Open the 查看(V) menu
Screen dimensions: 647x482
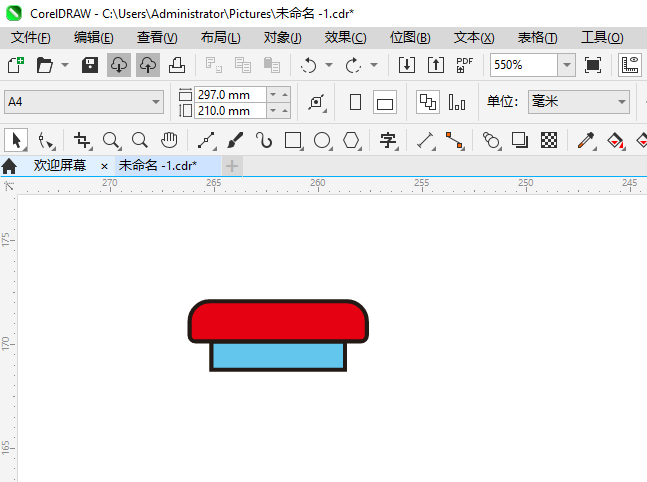(157, 38)
